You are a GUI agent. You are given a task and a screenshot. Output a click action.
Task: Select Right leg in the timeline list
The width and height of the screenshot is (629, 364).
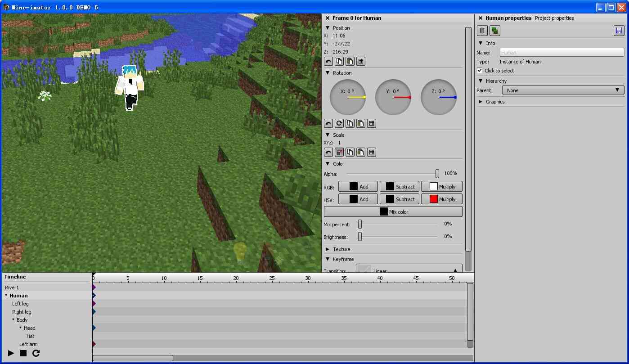(22, 312)
